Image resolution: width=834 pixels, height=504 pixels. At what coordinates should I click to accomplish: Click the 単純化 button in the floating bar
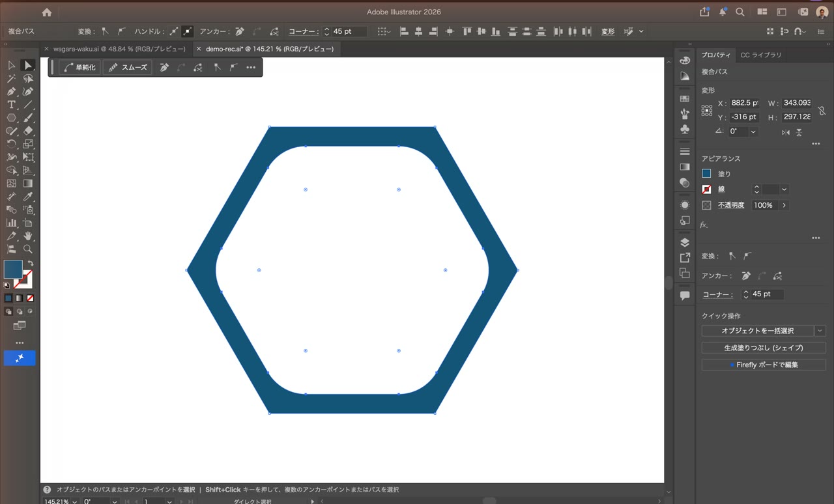[79, 67]
